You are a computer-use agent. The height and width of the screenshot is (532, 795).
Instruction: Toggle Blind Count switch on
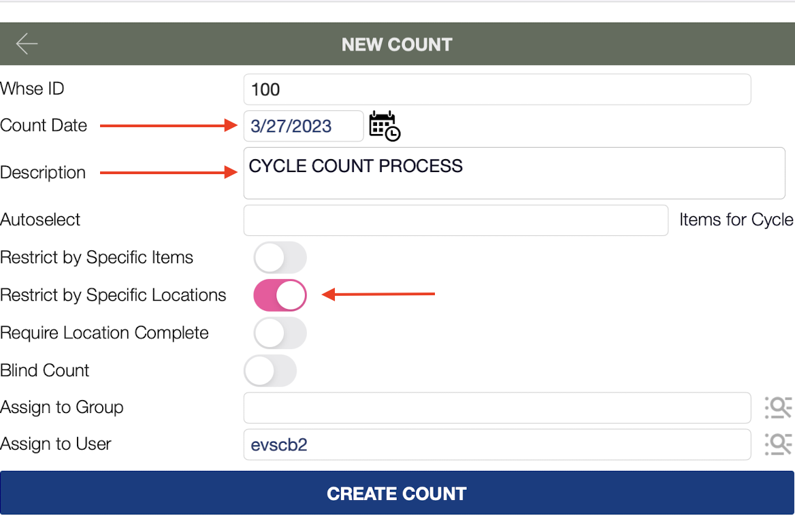(x=270, y=371)
